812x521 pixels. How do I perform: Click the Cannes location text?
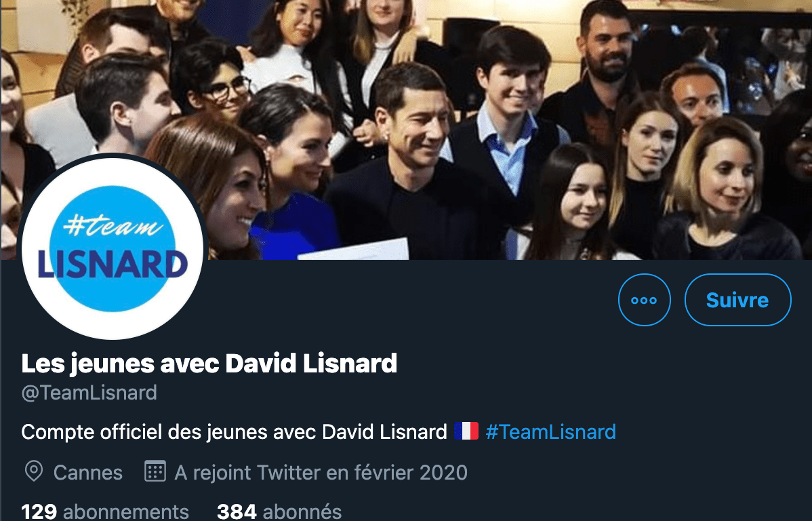[88, 473]
